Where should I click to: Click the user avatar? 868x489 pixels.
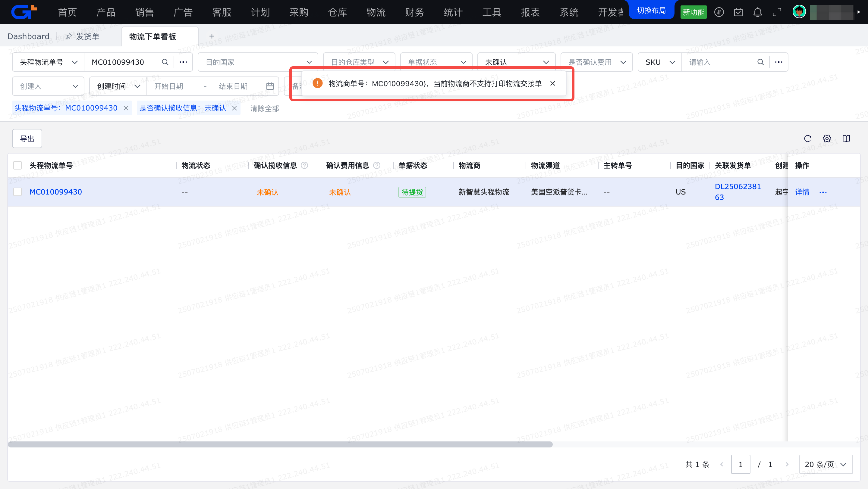click(x=799, y=12)
